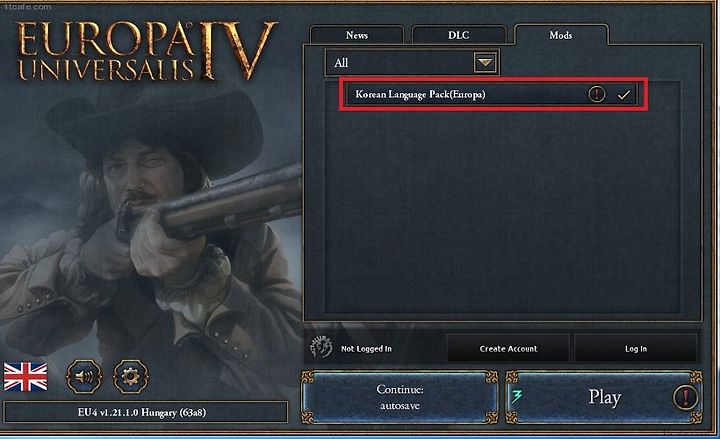Open the All mods filter combo box
This screenshot has height=439, width=720.
pyautogui.click(x=411, y=62)
